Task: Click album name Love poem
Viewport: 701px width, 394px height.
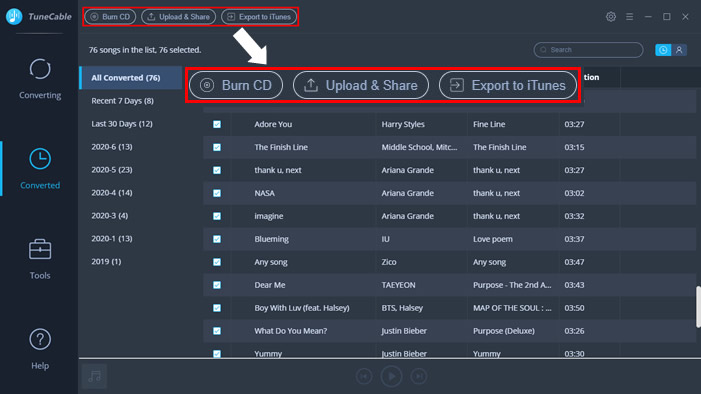Action: tap(493, 239)
